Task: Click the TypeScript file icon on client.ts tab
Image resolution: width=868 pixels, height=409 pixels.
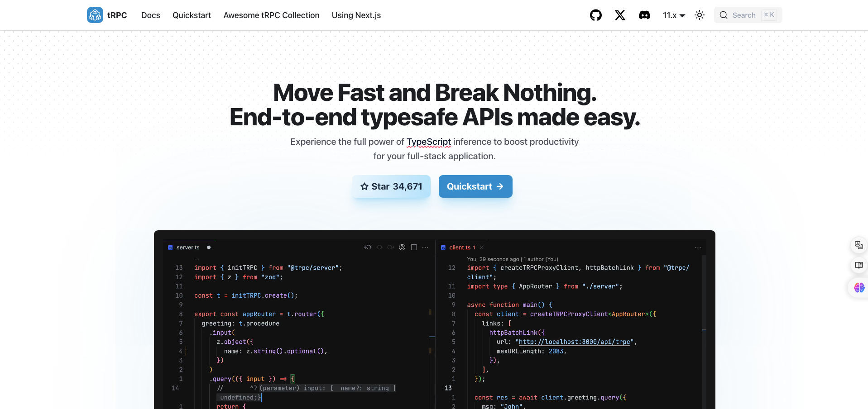Action: click(443, 247)
